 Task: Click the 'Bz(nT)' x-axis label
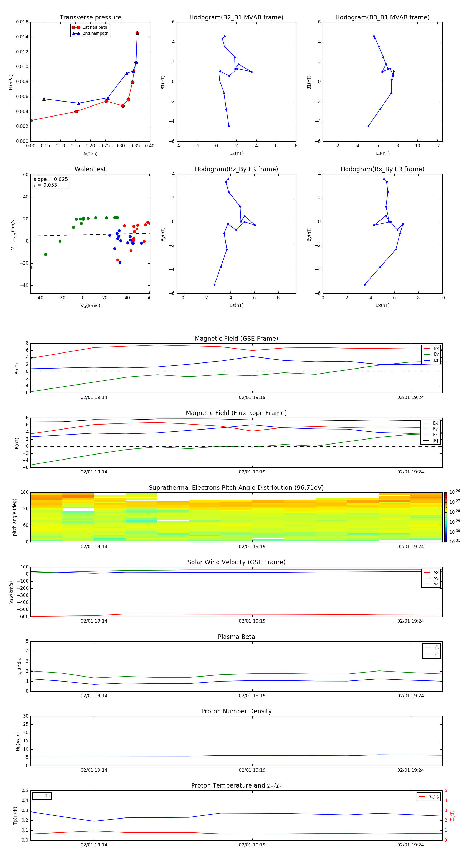236,305
